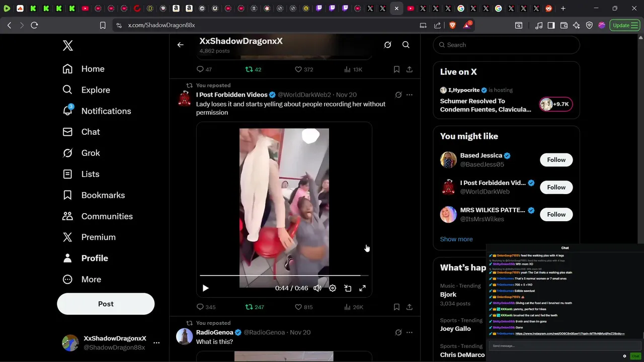644x362 pixels.
Task: Undo the repost showing 42
Action: tap(253, 69)
